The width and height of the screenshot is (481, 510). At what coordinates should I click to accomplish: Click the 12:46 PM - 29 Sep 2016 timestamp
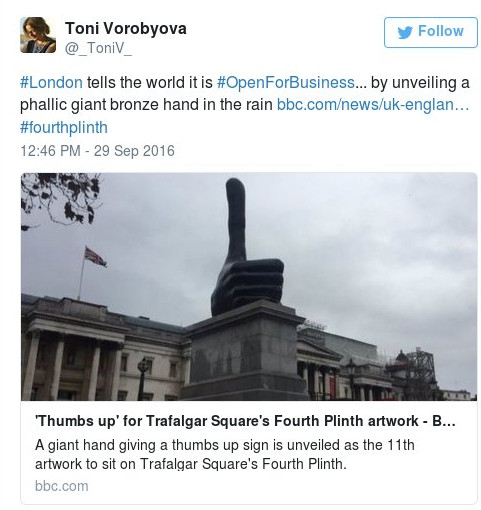[x=97, y=151]
